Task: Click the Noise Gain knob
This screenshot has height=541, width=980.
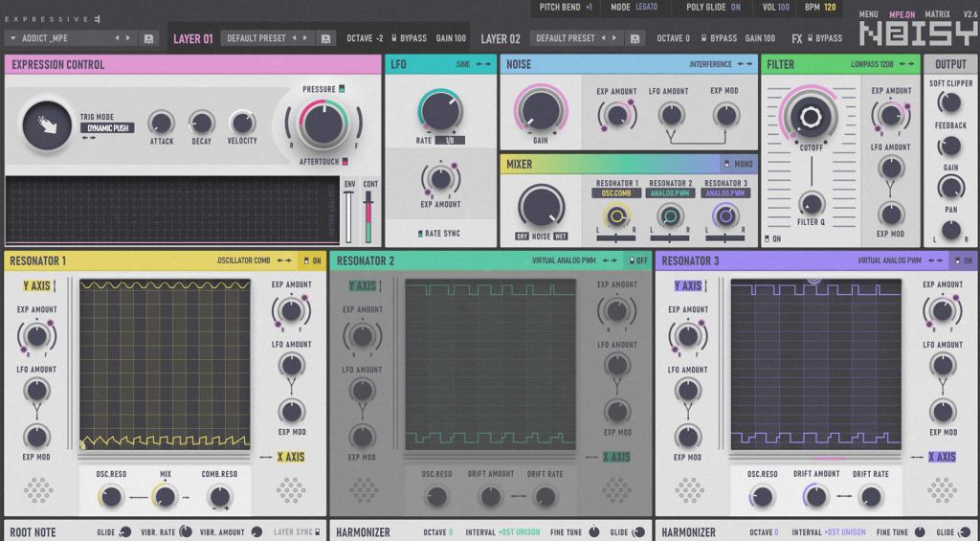Action: [541, 111]
